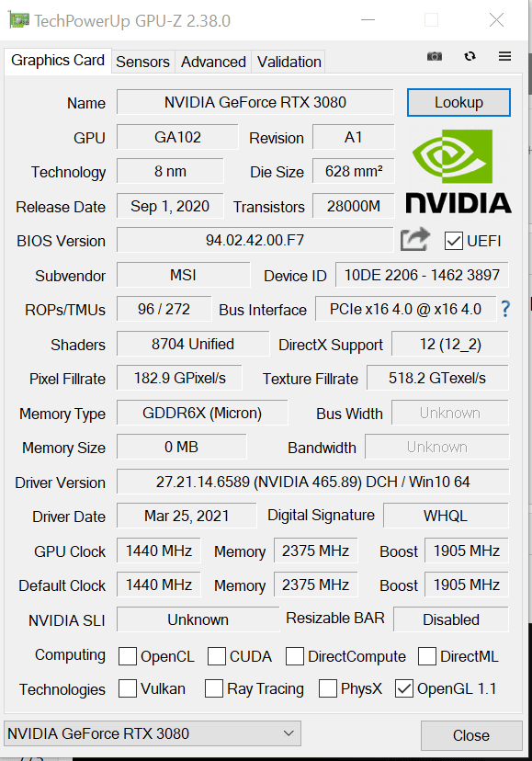Image resolution: width=532 pixels, height=761 pixels.
Task: Check the Ray Tracing checkbox
Action: (x=214, y=688)
